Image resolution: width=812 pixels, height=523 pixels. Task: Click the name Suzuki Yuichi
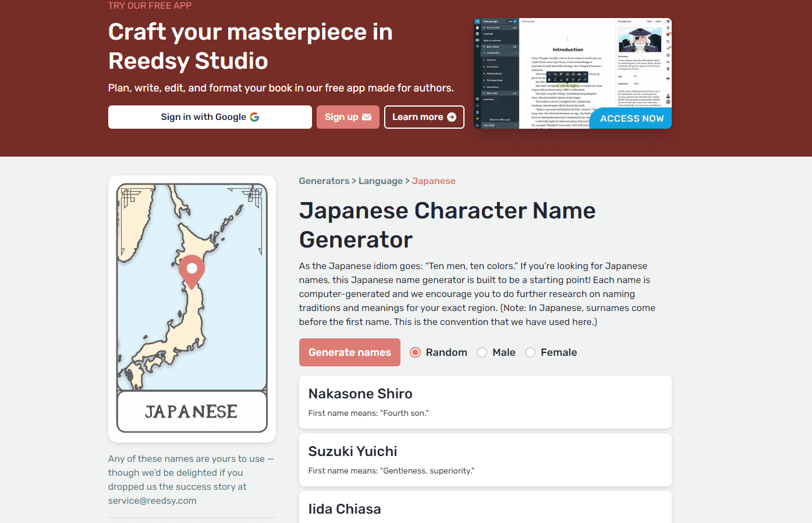click(353, 451)
